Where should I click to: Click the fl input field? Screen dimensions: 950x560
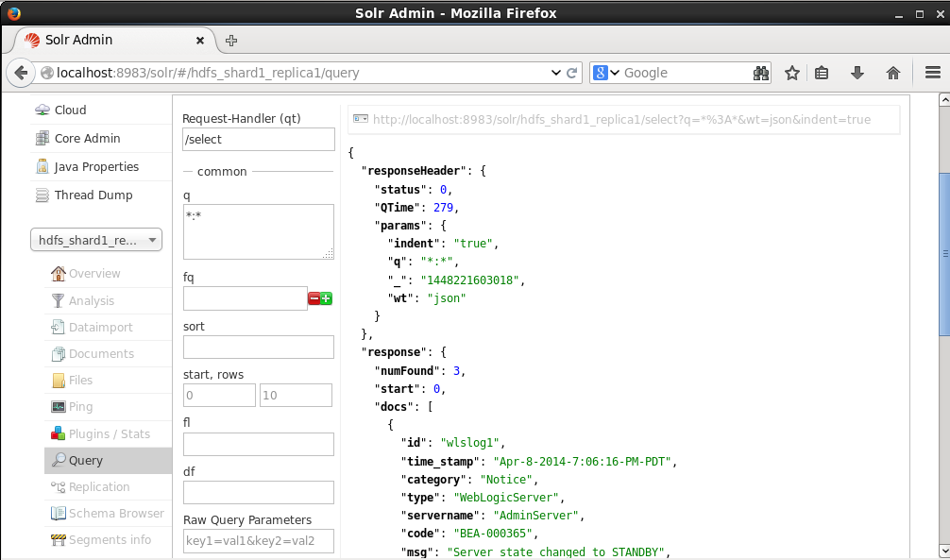(x=259, y=444)
